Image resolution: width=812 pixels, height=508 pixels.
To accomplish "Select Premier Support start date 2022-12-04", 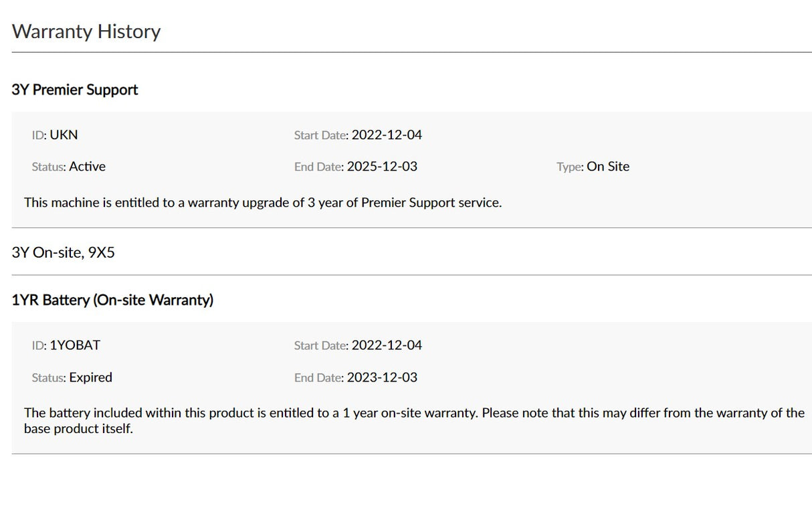I will pos(387,135).
